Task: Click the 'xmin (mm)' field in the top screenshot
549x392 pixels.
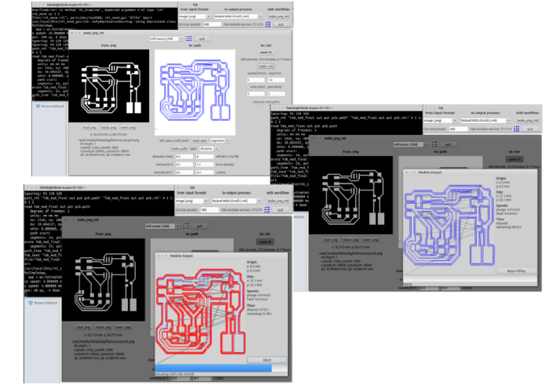Action: click(x=256, y=94)
